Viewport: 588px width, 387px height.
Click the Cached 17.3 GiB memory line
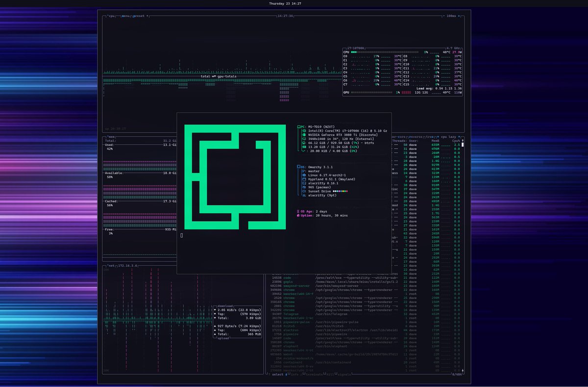[141, 201]
